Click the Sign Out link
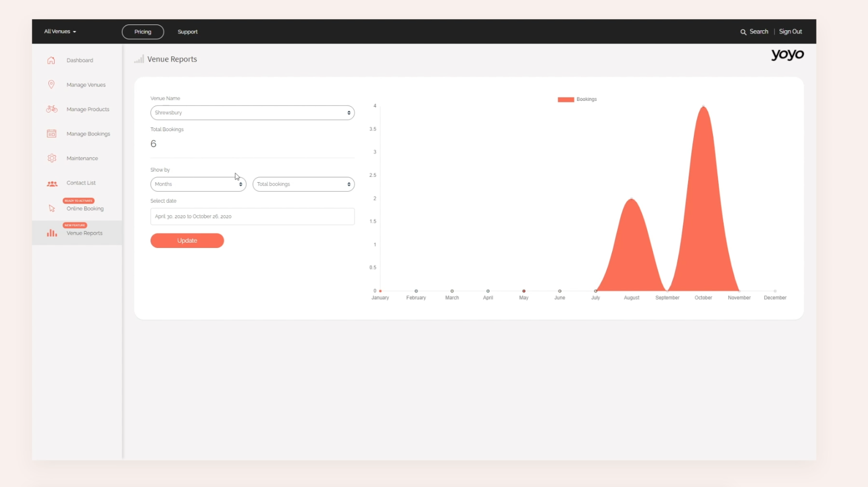This screenshot has width=868, height=487. (x=790, y=32)
